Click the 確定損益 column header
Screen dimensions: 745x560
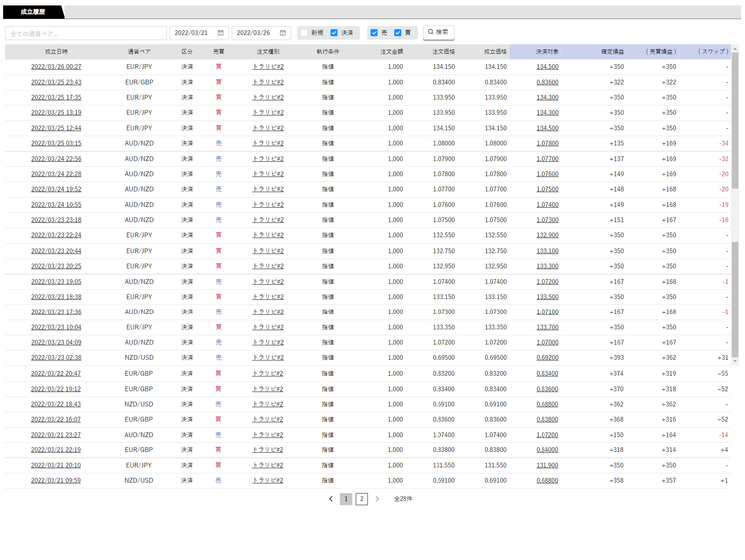[x=612, y=52]
